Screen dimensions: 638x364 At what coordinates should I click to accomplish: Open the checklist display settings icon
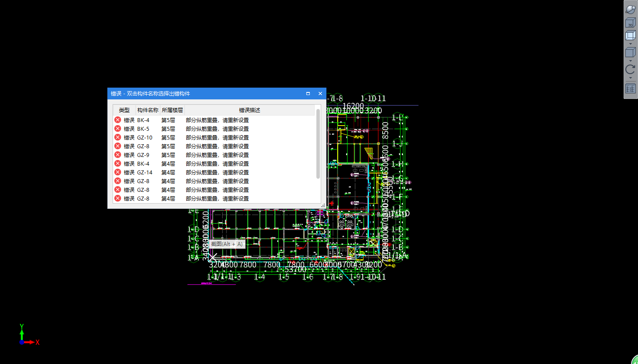pyautogui.click(x=631, y=88)
